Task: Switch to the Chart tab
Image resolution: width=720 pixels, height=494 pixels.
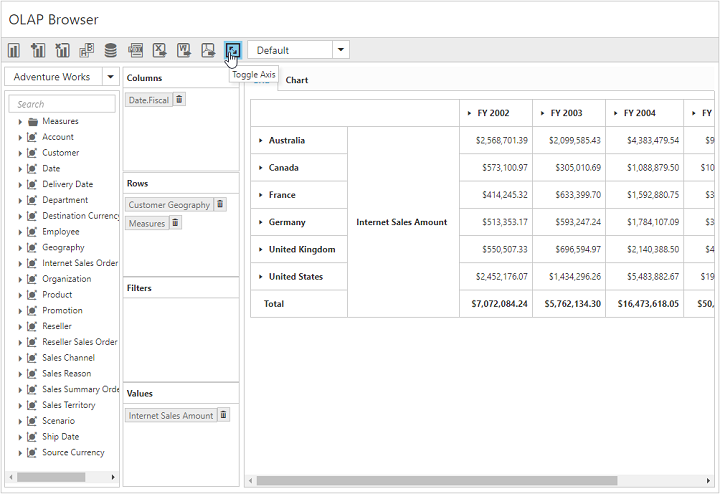Action: (x=297, y=80)
